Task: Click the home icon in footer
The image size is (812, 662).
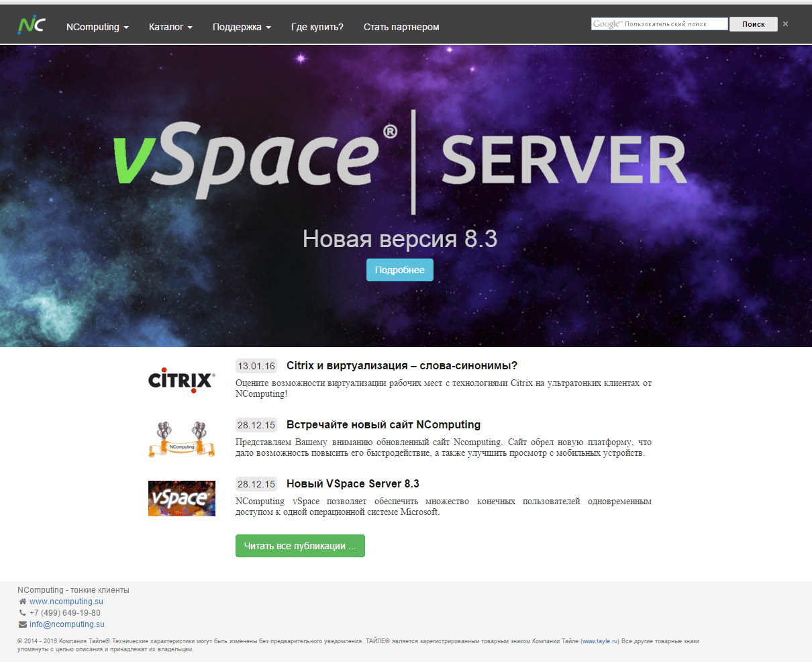Action: point(23,602)
